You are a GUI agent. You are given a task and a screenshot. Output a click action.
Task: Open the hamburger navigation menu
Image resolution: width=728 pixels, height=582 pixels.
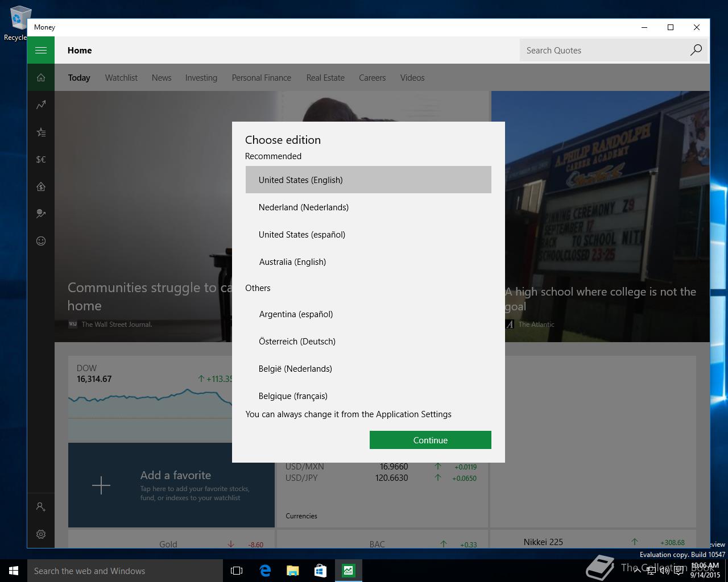pos(41,50)
